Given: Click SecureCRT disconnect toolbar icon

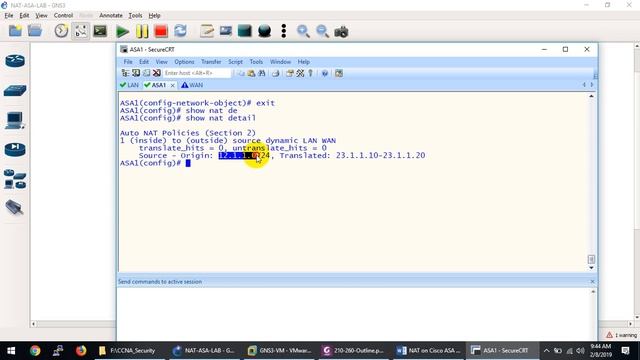Looking at the screenshot, I should [x=157, y=73].
